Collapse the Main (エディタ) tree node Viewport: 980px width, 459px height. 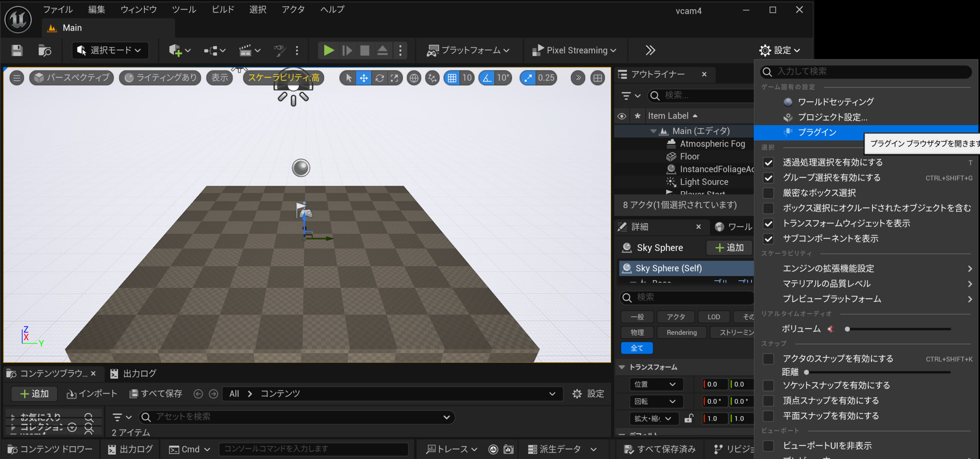point(653,131)
